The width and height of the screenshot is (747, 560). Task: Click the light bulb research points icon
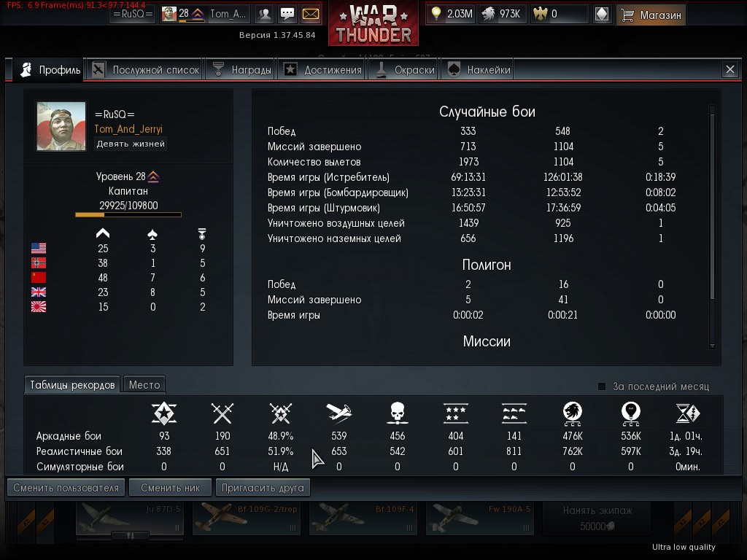tap(436, 14)
